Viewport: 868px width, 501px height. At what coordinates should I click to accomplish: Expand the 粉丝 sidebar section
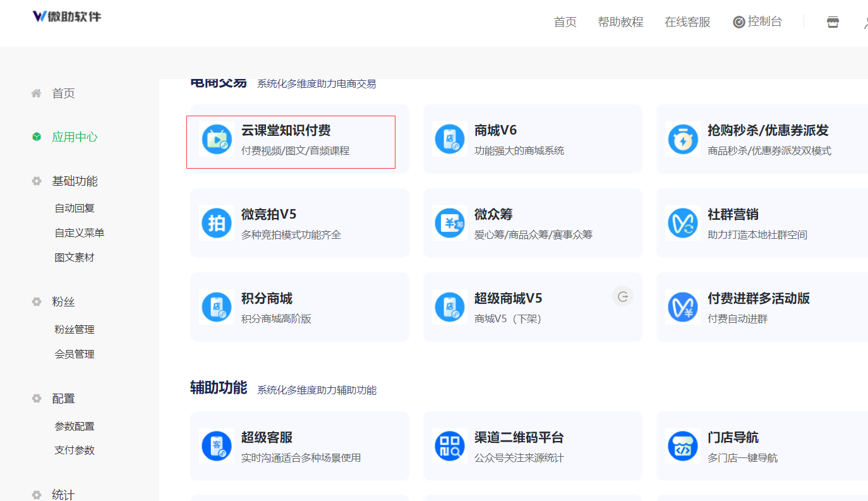tap(63, 302)
